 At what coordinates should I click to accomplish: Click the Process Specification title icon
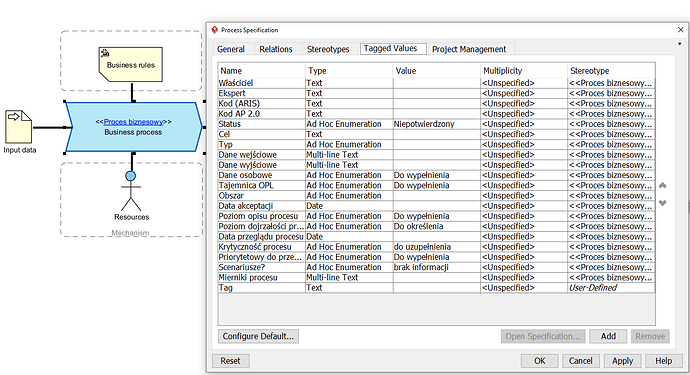pyautogui.click(x=215, y=30)
